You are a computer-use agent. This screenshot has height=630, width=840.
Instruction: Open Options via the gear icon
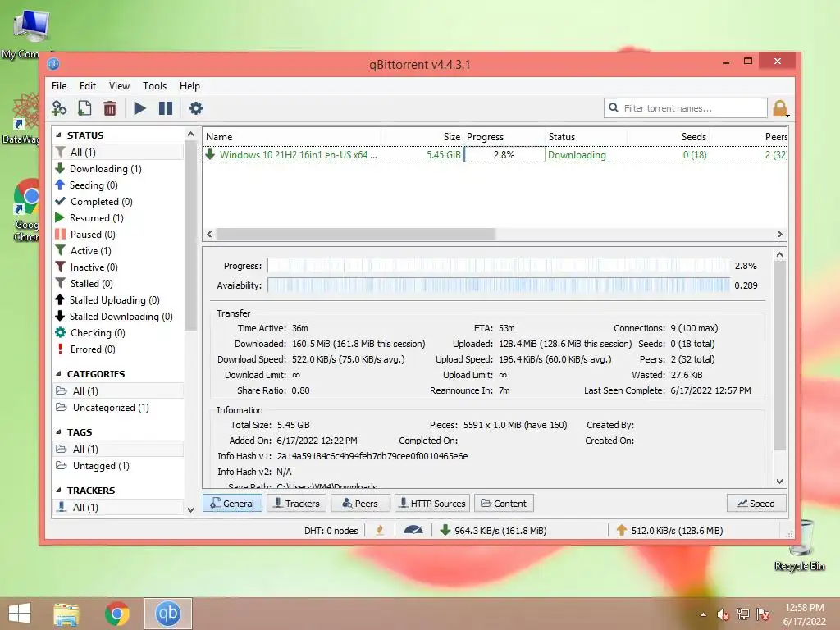(x=196, y=108)
